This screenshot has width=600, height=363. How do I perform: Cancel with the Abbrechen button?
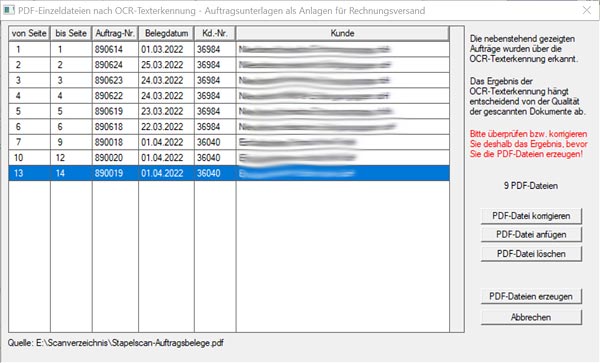coord(531,317)
